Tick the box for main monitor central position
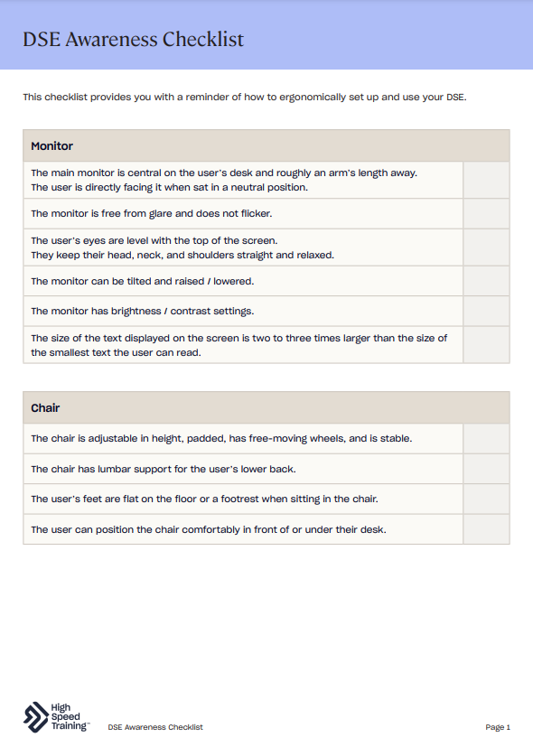The width and height of the screenshot is (533, 756). (x=486, y=180)
